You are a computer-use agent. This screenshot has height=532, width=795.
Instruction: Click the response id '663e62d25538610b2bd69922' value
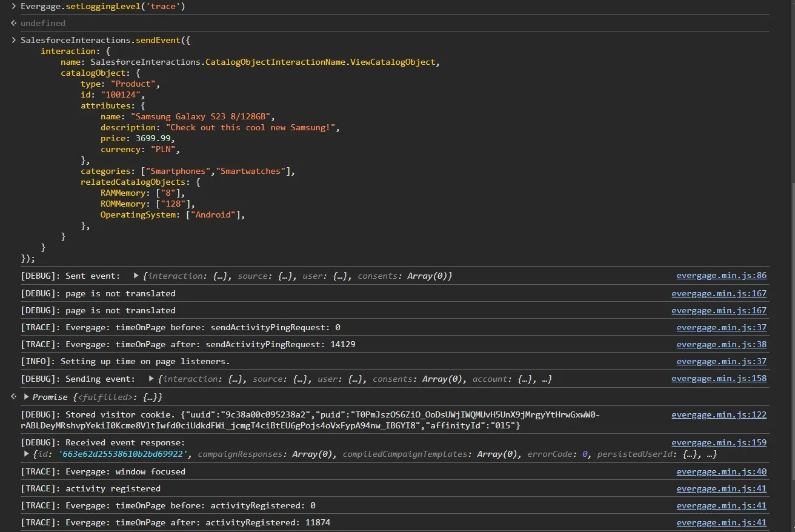click(124, 454)
